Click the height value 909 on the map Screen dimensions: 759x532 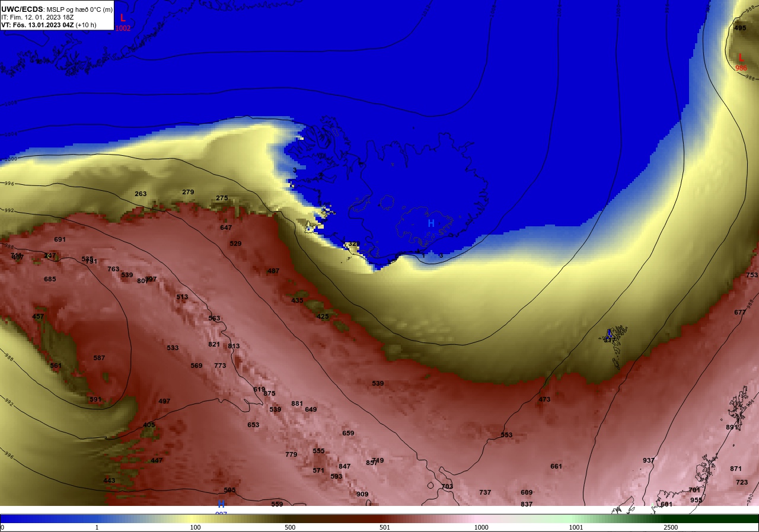coord(362,495)
